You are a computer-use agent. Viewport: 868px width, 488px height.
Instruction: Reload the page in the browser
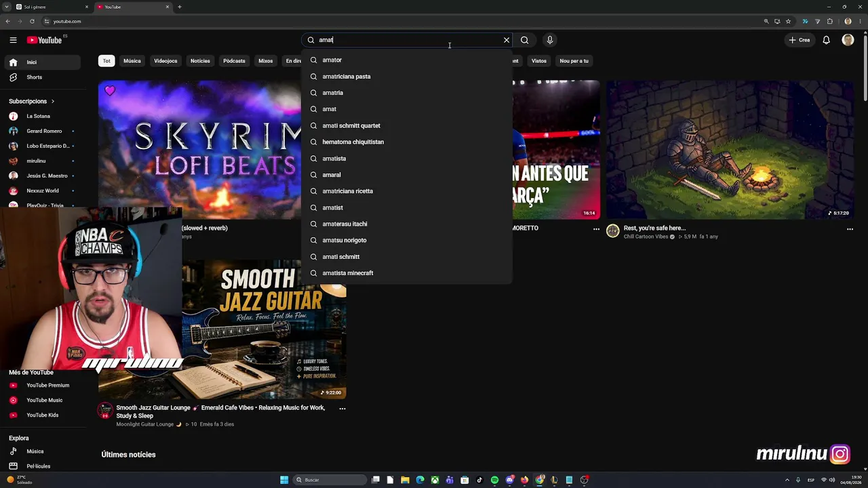[x=32, y=21]
